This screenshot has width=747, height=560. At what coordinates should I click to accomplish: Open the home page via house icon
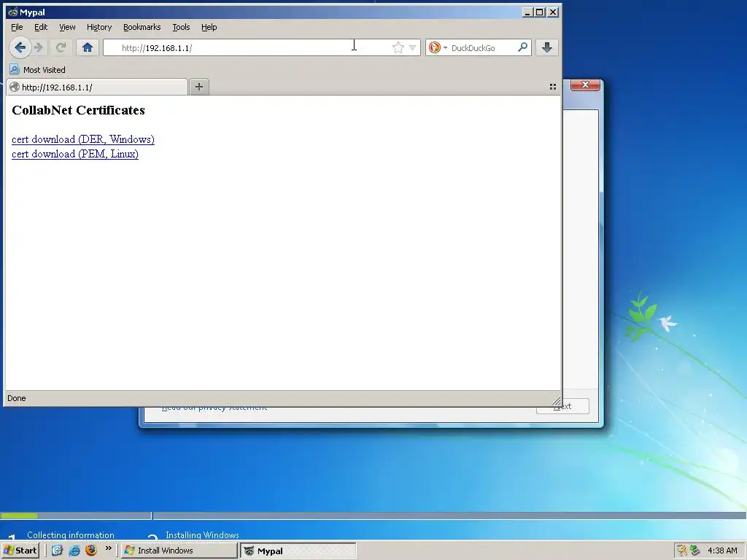(x=88, y=47)
